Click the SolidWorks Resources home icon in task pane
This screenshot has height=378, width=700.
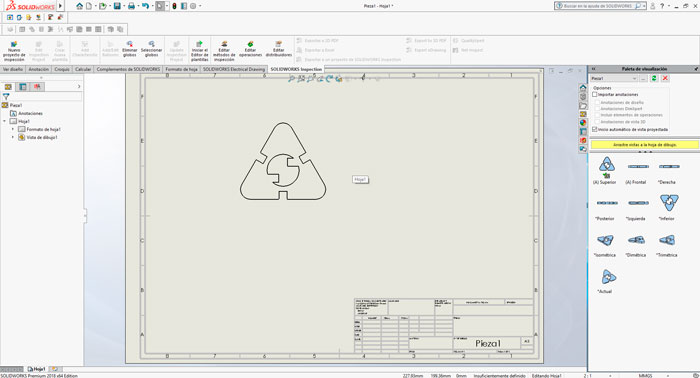pos(583,87)
